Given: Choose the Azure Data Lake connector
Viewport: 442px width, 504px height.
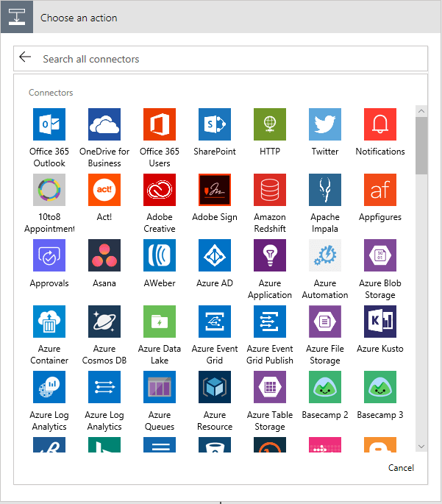Looking at the screenshot, I should 160,322.
